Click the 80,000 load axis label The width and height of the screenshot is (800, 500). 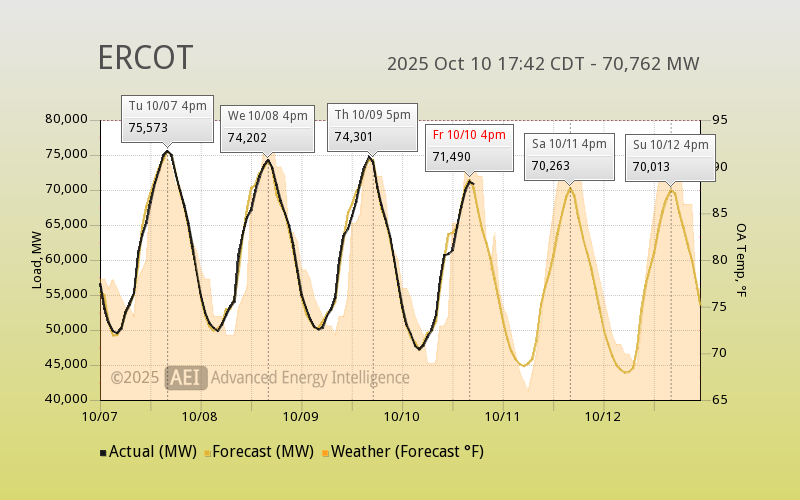tap(68, 119)
